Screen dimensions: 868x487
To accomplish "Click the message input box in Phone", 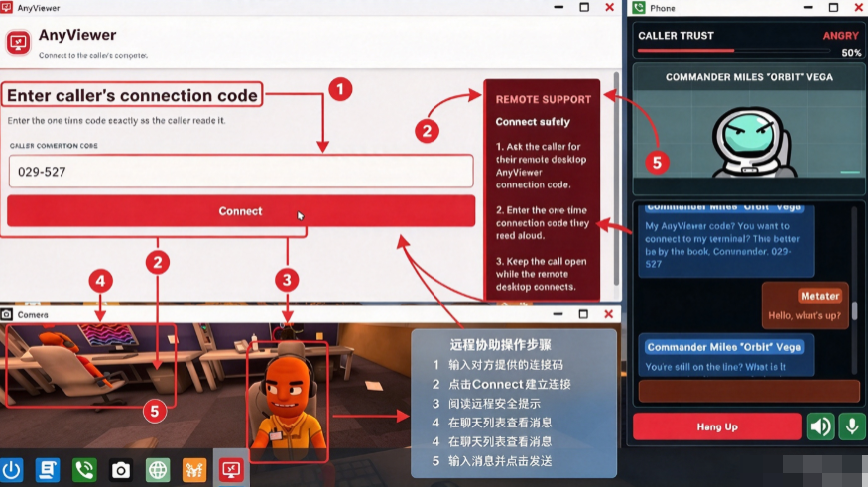I will coord(749,391).
